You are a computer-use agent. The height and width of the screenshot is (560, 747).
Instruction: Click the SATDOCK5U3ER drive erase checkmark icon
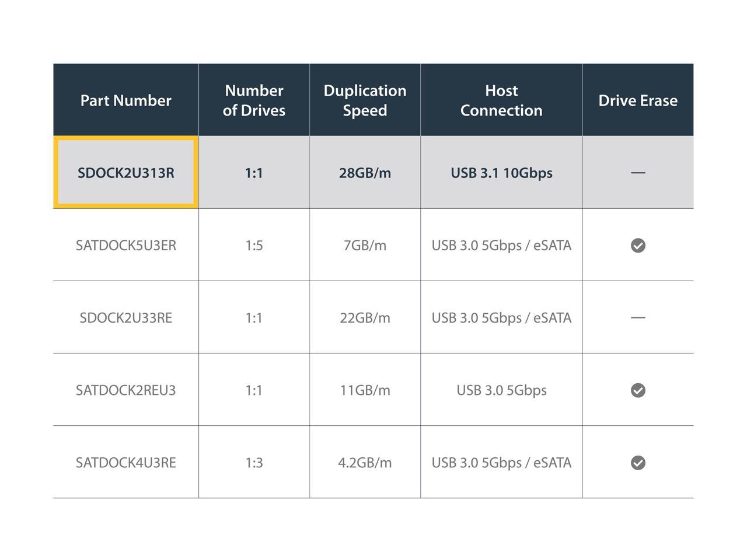tap(638, 246)
